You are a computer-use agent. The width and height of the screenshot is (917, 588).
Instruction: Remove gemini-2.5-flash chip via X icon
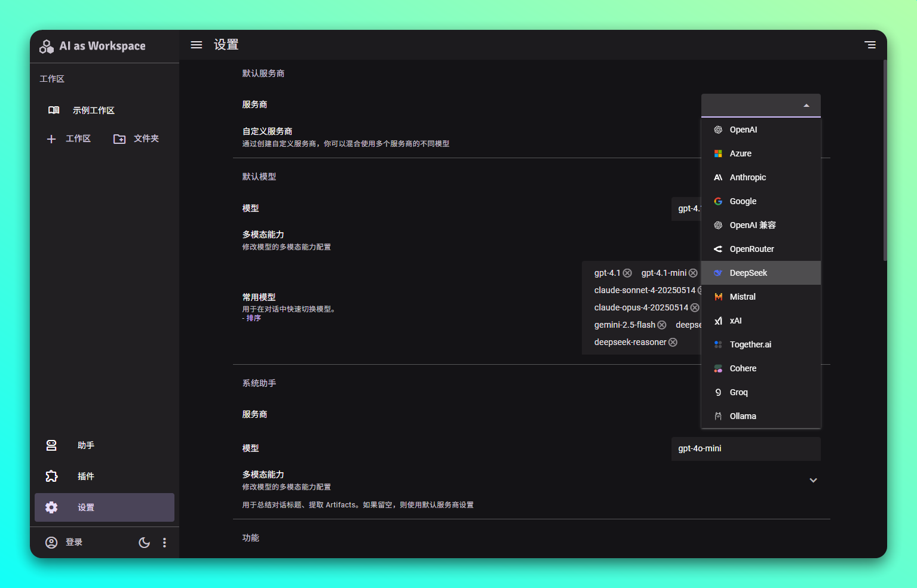(x=662, y=325)
